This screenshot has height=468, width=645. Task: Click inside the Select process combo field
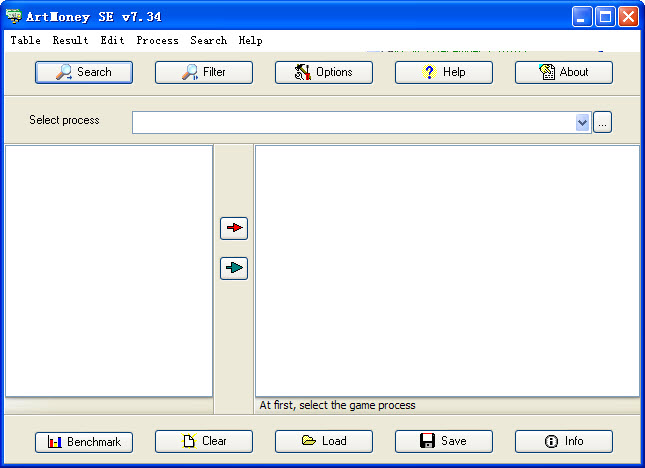coord(352,122)
